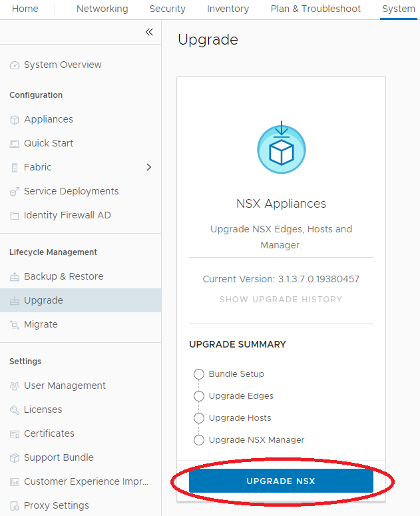Collapse the sidebar with double-chevron icon
The height and width of the screenshot is (516, 420).
pos(149,32)
